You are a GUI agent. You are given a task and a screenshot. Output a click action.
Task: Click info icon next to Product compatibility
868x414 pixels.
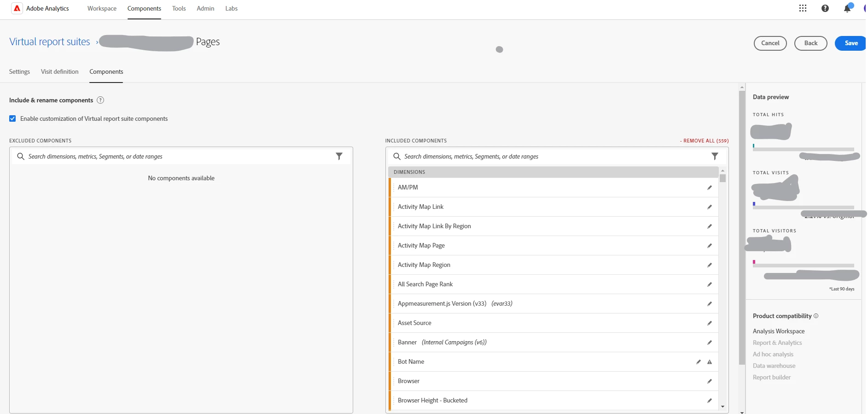tap(816, 316)
